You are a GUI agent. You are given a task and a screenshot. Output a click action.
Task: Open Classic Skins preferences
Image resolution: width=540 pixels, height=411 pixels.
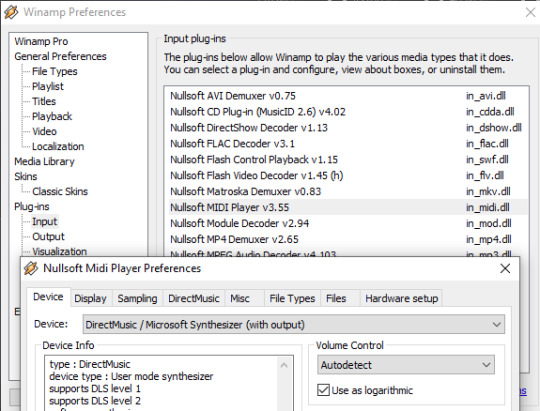[60, 191]
